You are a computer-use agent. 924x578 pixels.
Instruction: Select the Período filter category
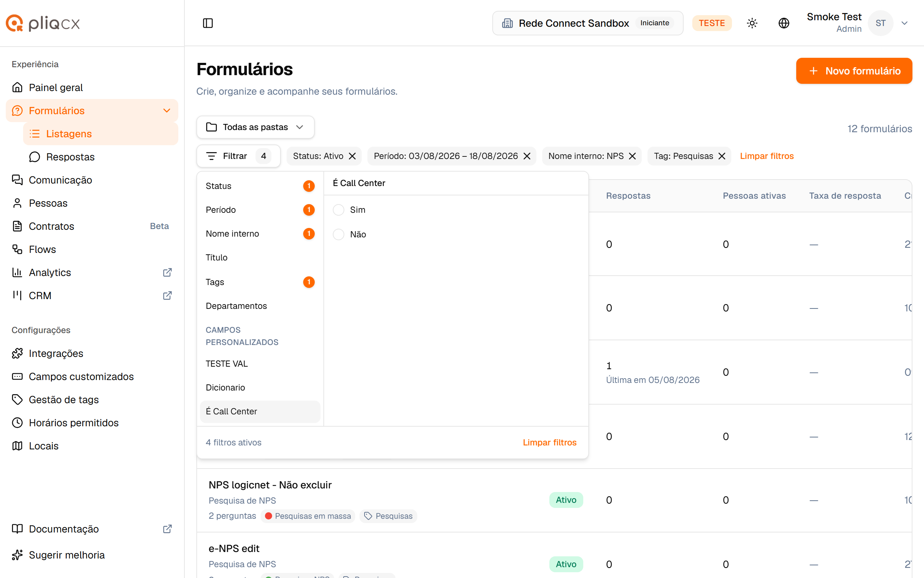click(x=260, y=210)
